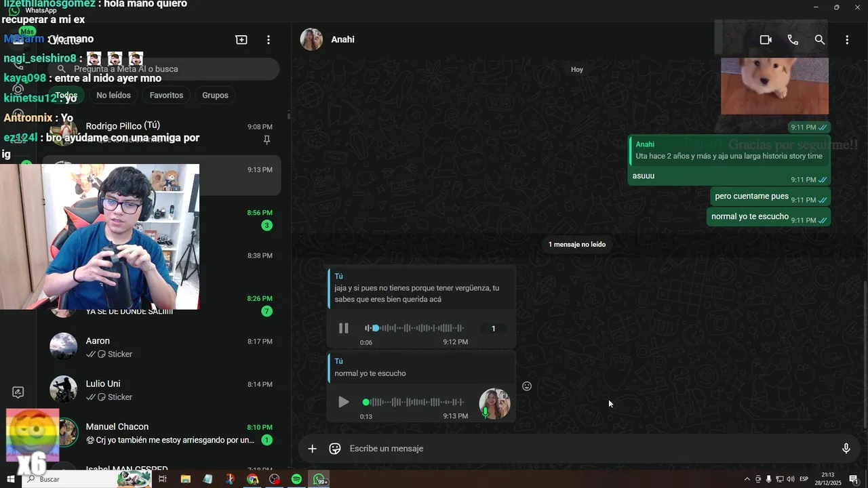Select the Grupos filter tab
868x488 pixels.
click(215, 96)
